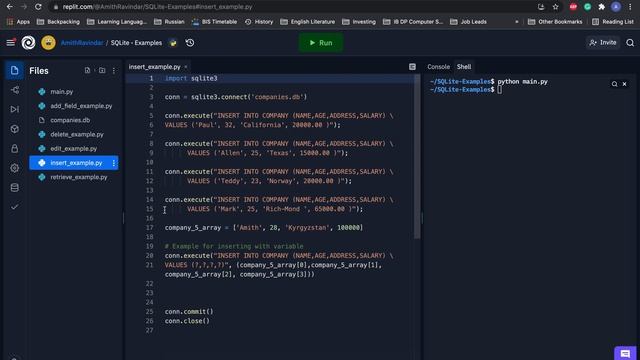
Task: Open the chat help bubble
Action: pos(625,353)
